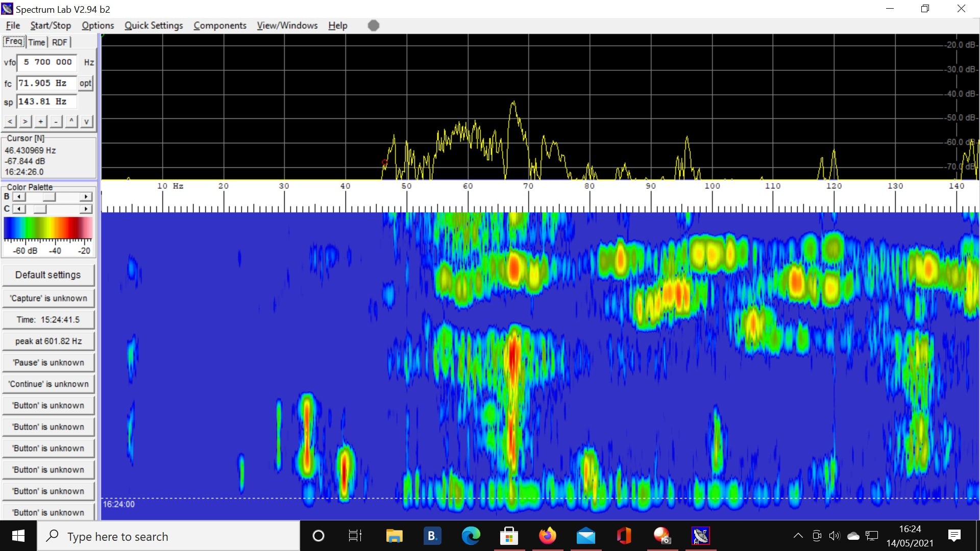
Task: Click the "'Capture' is unknown" button
Action: tap(48, 298)
